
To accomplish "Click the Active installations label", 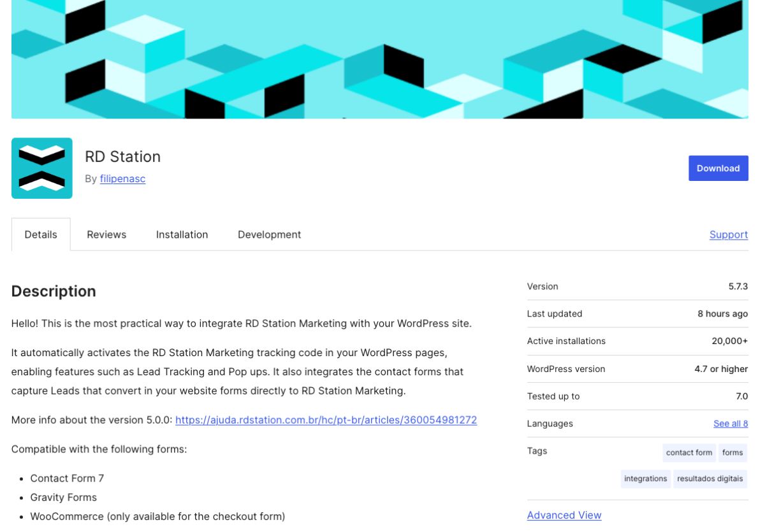I will 566,341.
